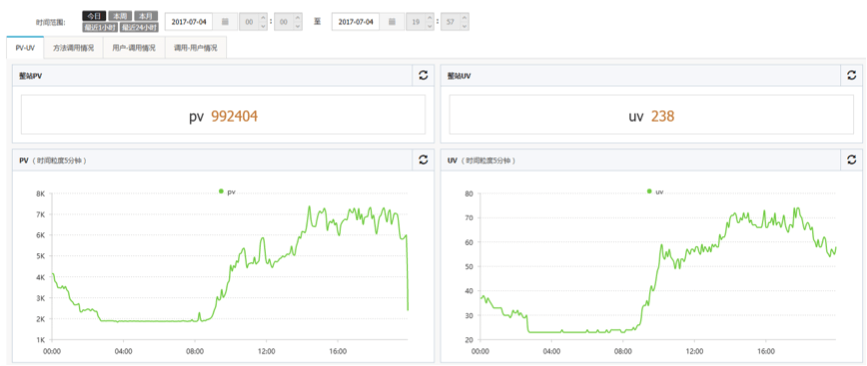Select the 本周 time range button
The width and height of the screenshot is (867, 366).
tap(119, 16)
